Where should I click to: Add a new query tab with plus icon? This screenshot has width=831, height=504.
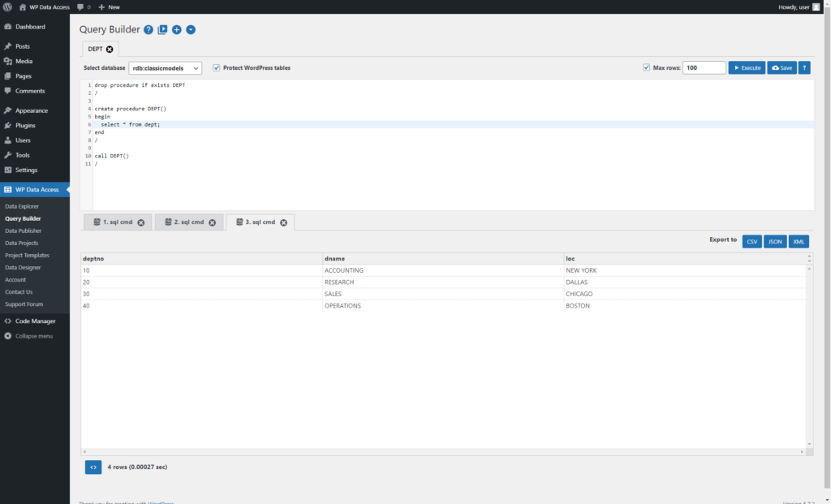point(176,29)
